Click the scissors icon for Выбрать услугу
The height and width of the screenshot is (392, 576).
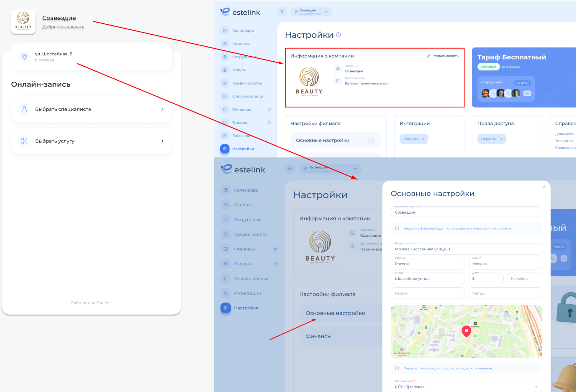tap(24, 141)
